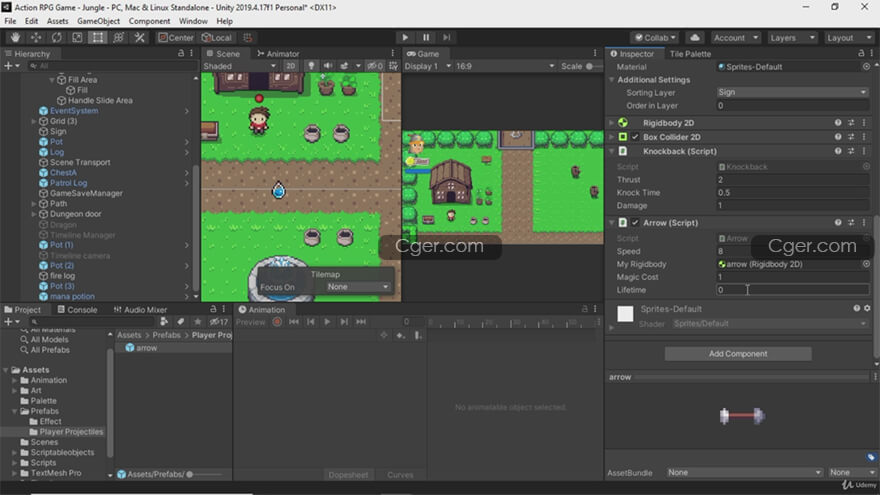Viewport: 880px width, 495px height.
Task: Click the Rigidbody 2D component help icon
Action: pyautogui.click(x=838, y=122)
